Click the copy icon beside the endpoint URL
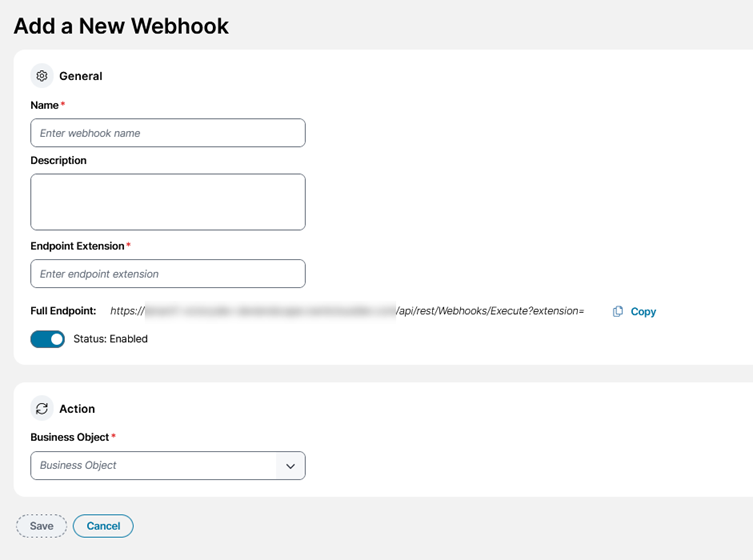The image size is (753, 560). click(x=618, y=312)
